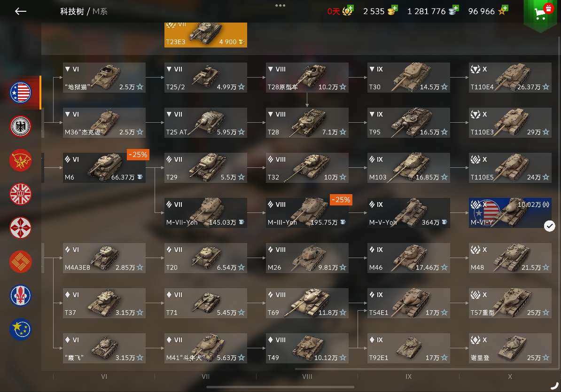Select the T23E3 premium tank card
The width and height of the screenshot is (561, 392).
[206, 35]
